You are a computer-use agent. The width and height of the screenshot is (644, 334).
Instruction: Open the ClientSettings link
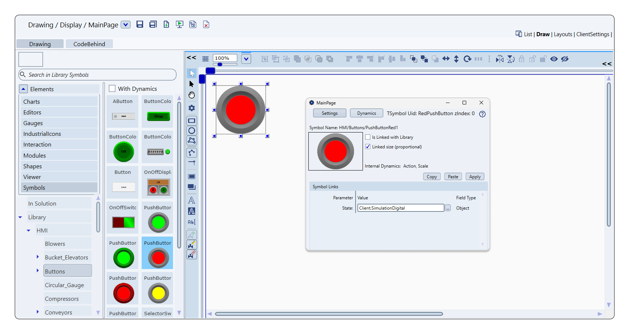[593, 34]
